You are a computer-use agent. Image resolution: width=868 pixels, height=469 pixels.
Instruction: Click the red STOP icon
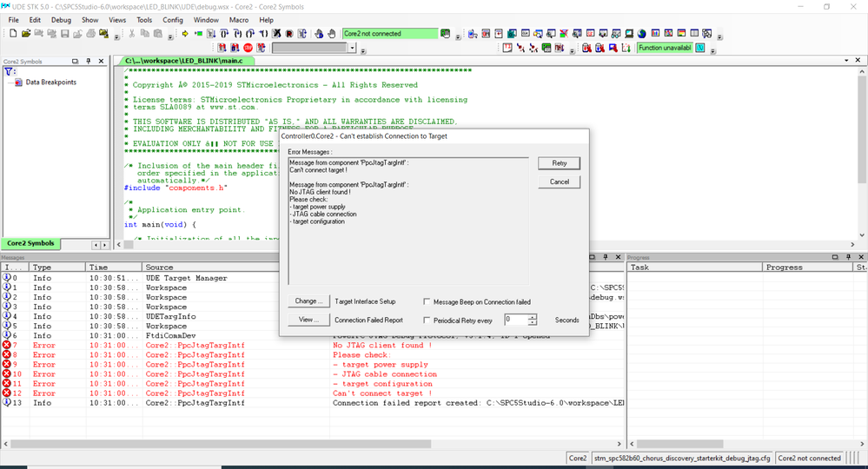click(x=248, y=48)
